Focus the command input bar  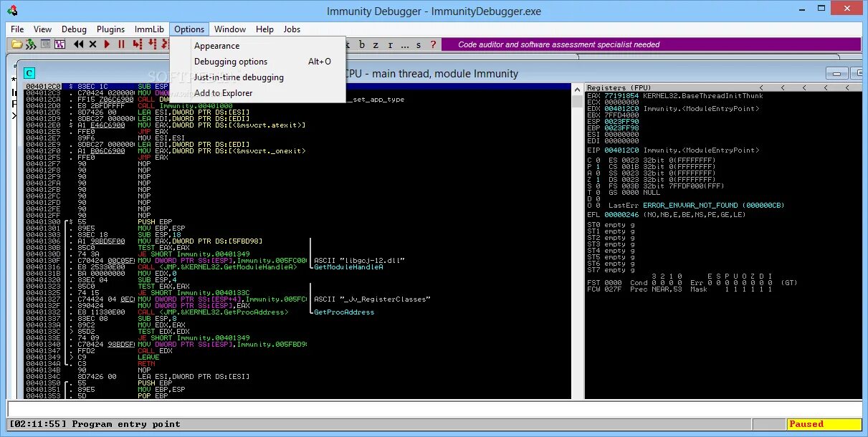(x=434, y=408)
